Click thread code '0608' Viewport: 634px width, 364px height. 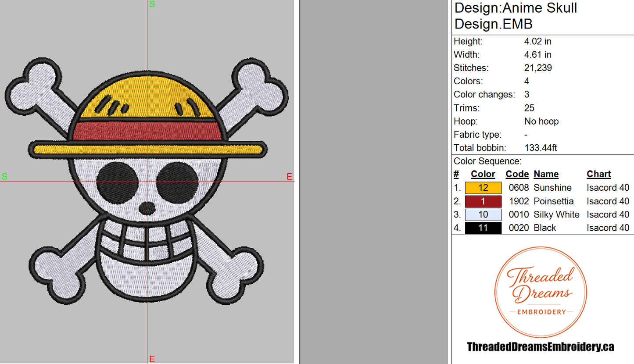[519, 188]
